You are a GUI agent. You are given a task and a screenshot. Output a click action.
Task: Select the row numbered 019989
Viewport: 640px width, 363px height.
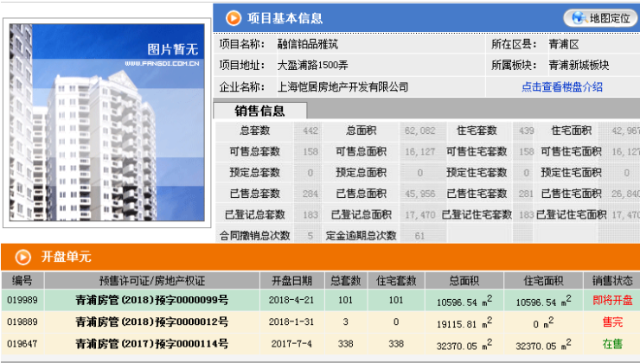[320, 300]
